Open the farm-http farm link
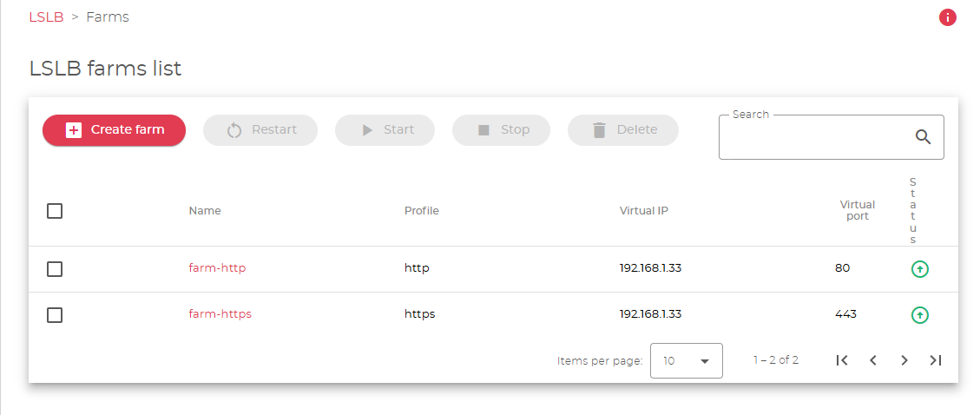Image resolution: width=980 pixels, height=415 pixels. (x=217, y=268)
